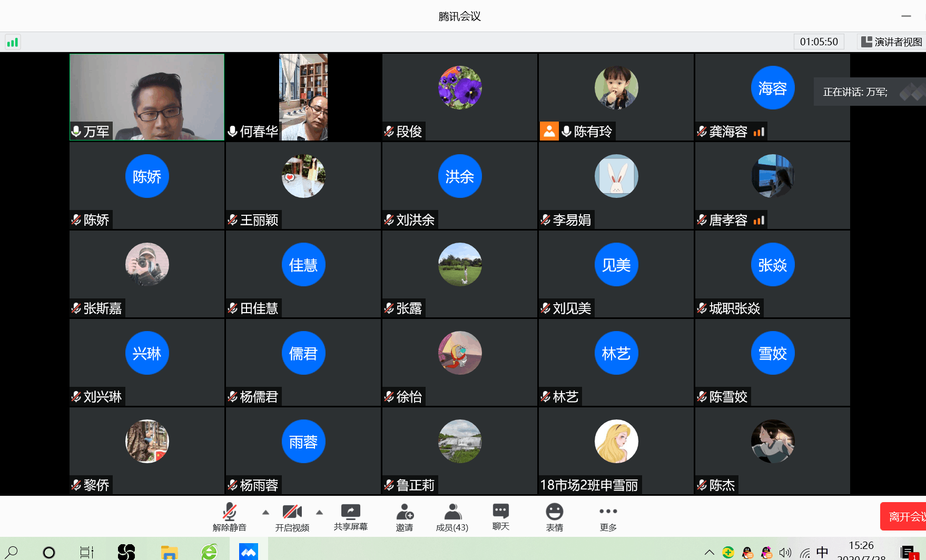Click the Tencent Meeting taskbar icon
926x560 pixels.
248,551
